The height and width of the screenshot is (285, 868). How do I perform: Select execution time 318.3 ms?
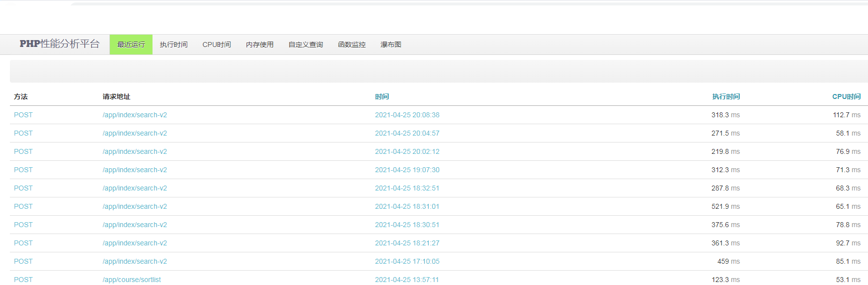coord(726,115)
